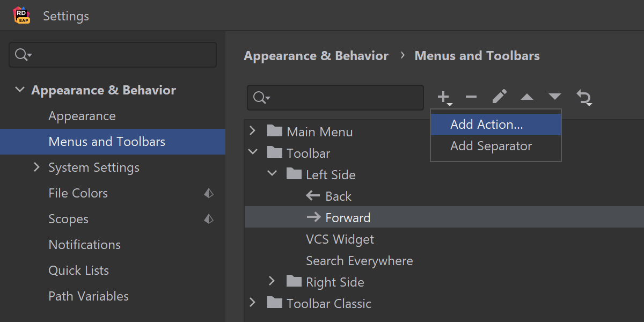Collapse the Left Side folder
The width and height of the screenshot is (644, 322).
point(272,174)
